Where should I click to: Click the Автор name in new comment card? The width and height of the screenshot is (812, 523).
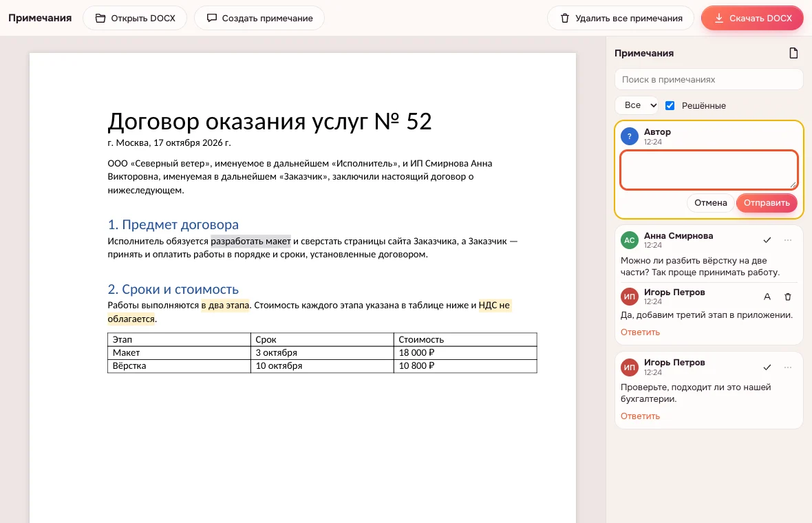(x=657, y=132)
